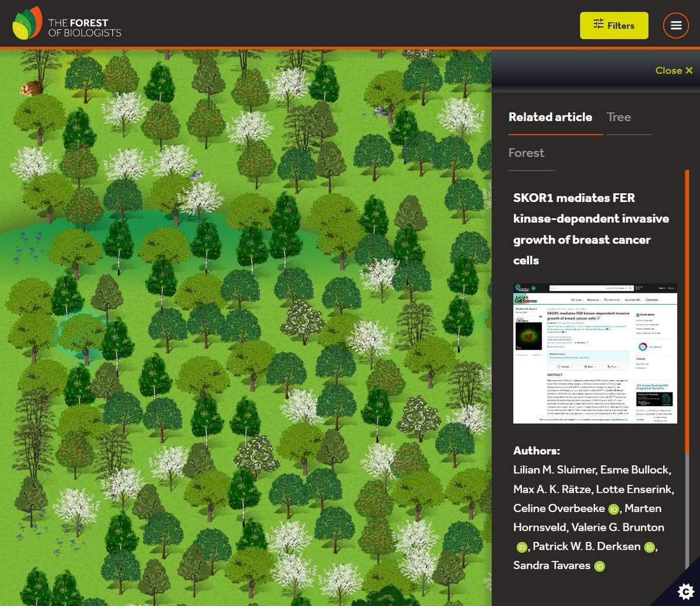Switch to the Related article tab
The image size is (700, 606).
[x=550, y=117]
